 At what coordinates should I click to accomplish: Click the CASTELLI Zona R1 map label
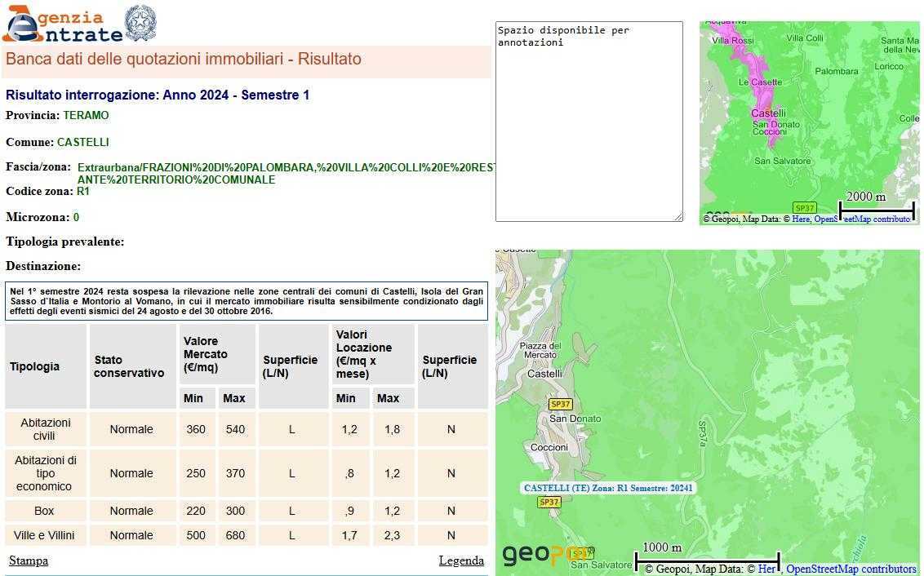tap(608, 488)
